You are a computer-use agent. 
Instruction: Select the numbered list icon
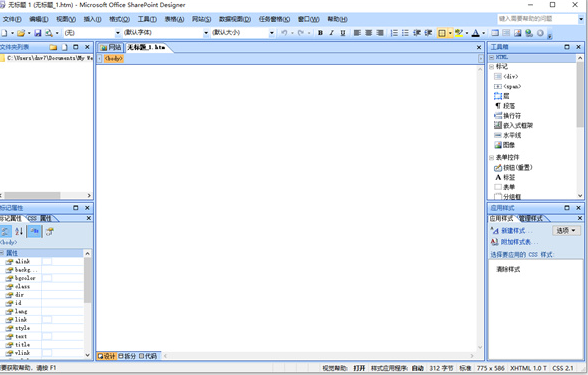pyautogui.click(x=394, y=33)
